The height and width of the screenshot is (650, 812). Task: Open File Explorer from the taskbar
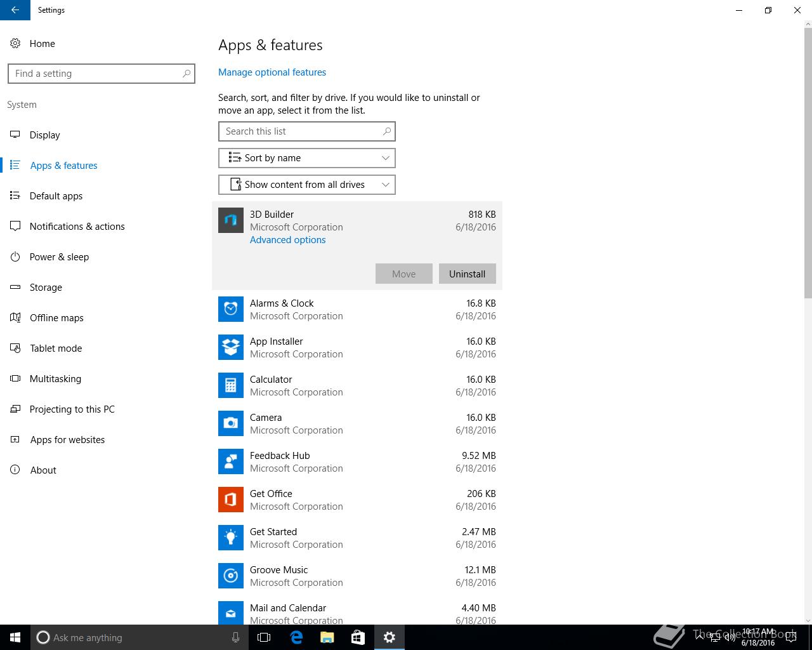(327, 637)
